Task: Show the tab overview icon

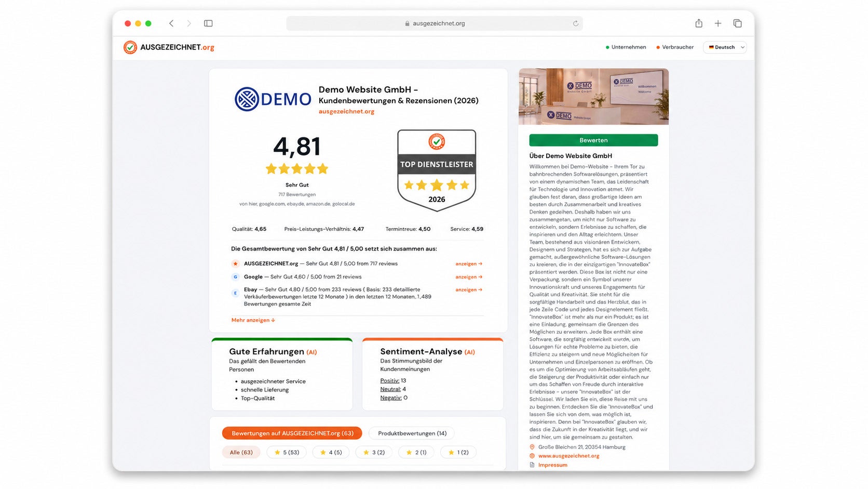Action: pos(737,23)
